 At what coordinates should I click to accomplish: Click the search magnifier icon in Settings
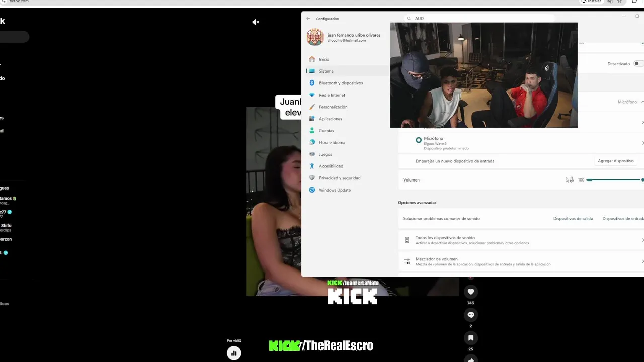409,19
